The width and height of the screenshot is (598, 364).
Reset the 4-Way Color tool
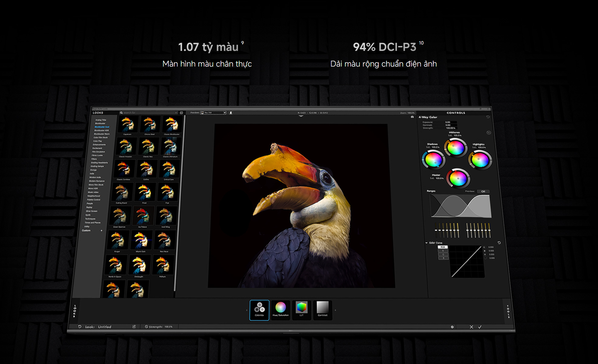488,117
